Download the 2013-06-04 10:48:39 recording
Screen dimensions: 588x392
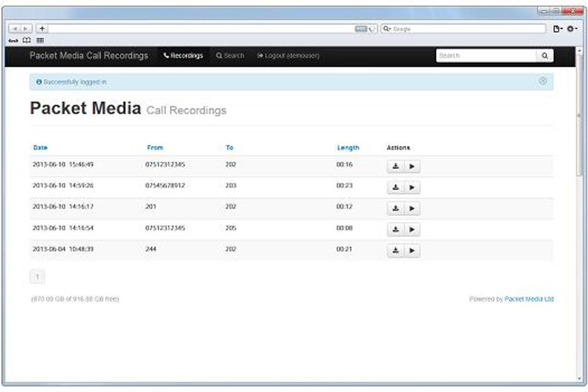coord(396,250)
